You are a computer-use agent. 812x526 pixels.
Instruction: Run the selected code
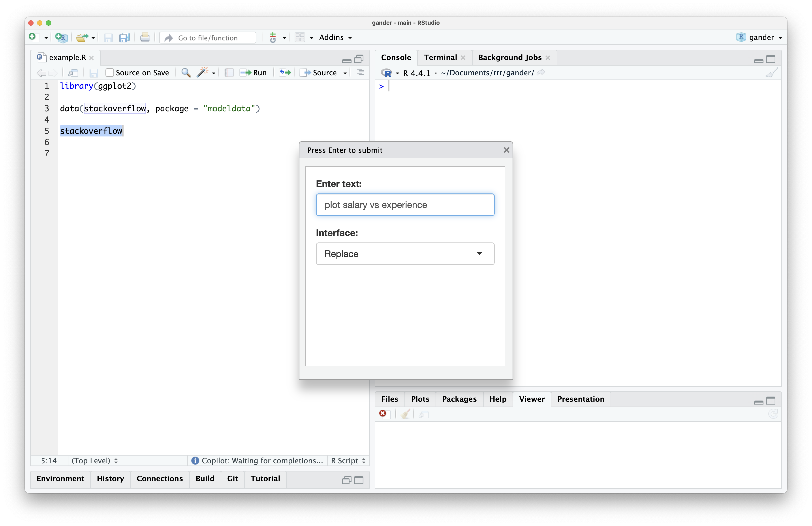click(x=253, y=72)
